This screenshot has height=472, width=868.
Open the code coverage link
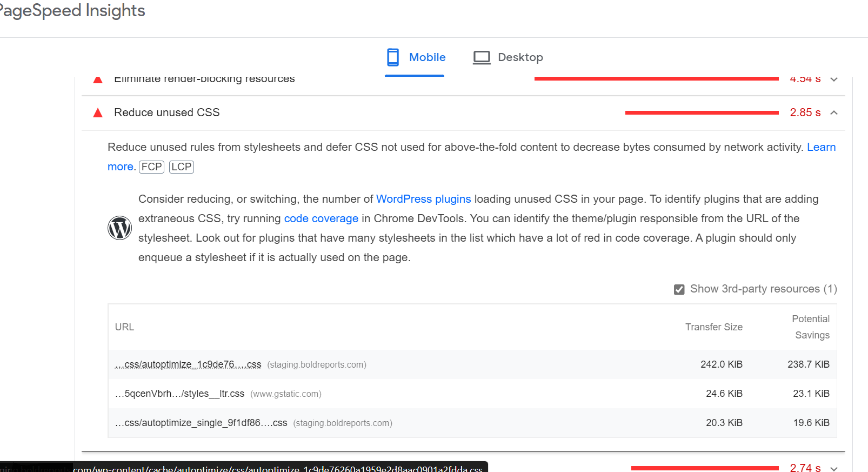click(321, 218)
